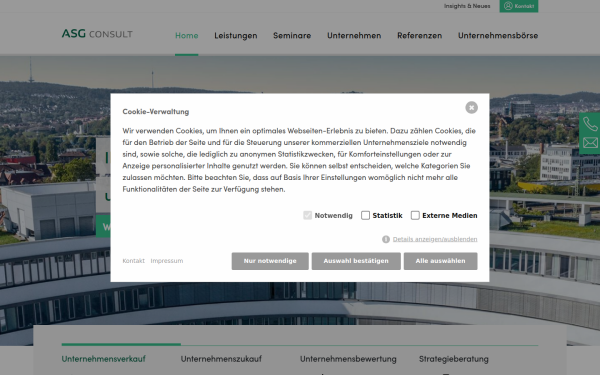The width and height of the screenshot is (600, 375).
Task: Click the info icon beside Details anzeigen
Action: [x=386, y=239]
